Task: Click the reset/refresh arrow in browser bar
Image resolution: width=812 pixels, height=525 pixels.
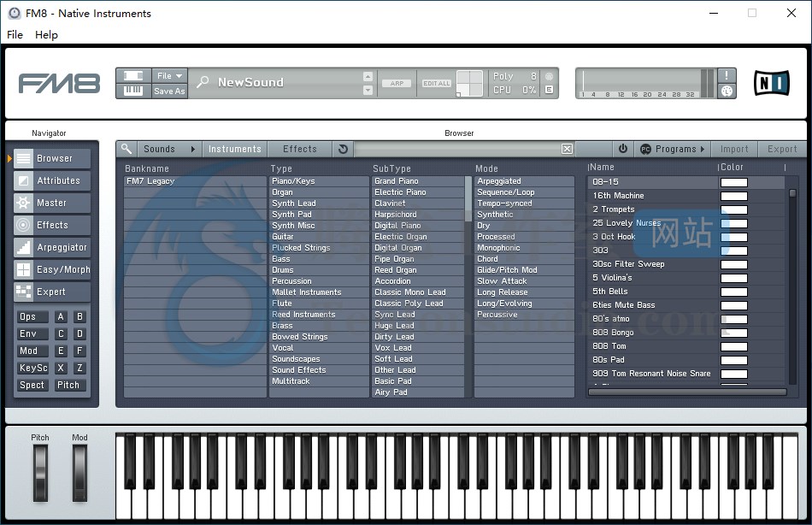Action: (x=343, y=150)
